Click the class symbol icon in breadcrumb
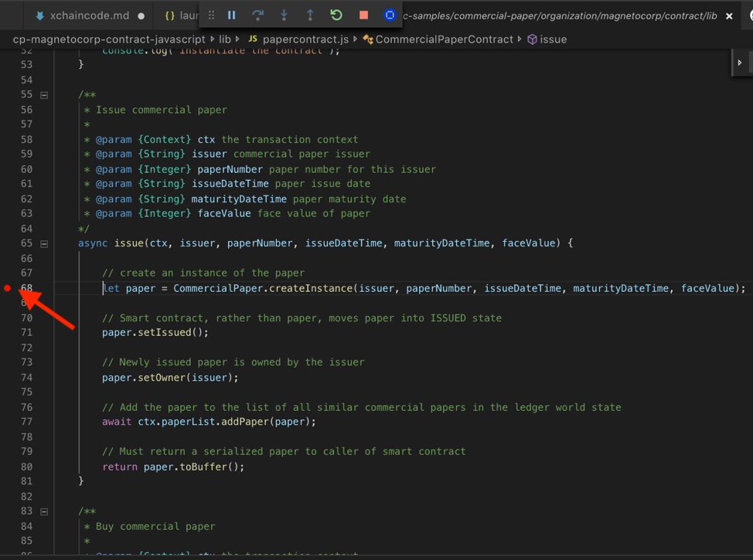 coord(368,39)
